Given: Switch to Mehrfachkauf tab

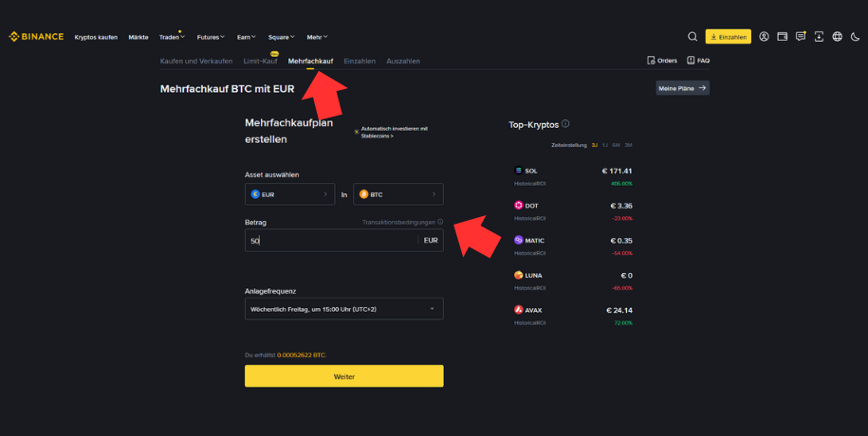Looking at the screenshot, I should click(310, 61).
